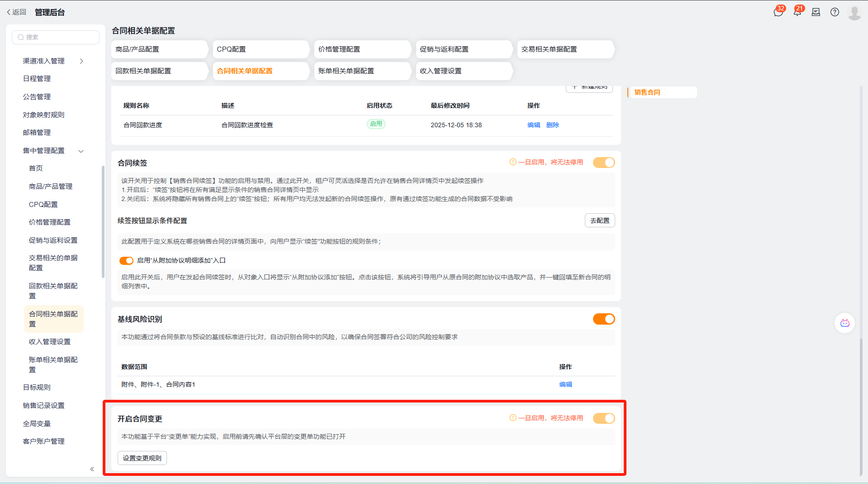Viewport: 868px width, 484px height.
Task: Click the 2025-12-05 18:38 timestamp cell
Action: coord(456,125)
